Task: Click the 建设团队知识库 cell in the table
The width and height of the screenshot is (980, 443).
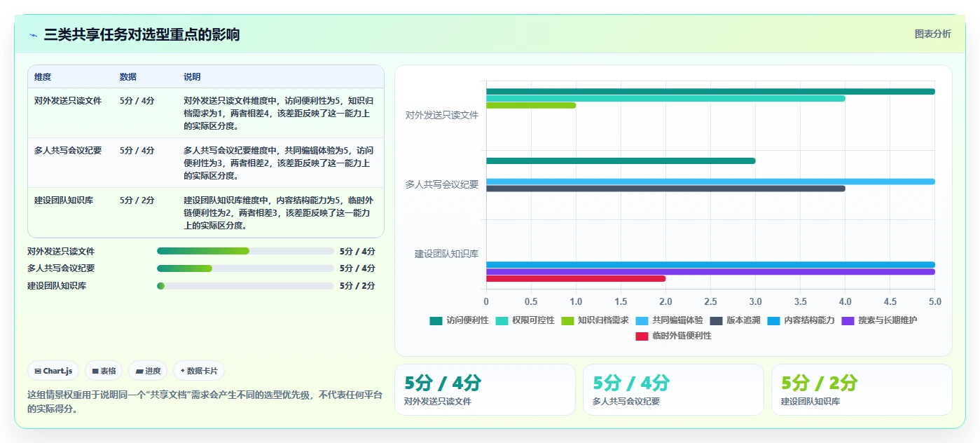Action: pos(64,200)
